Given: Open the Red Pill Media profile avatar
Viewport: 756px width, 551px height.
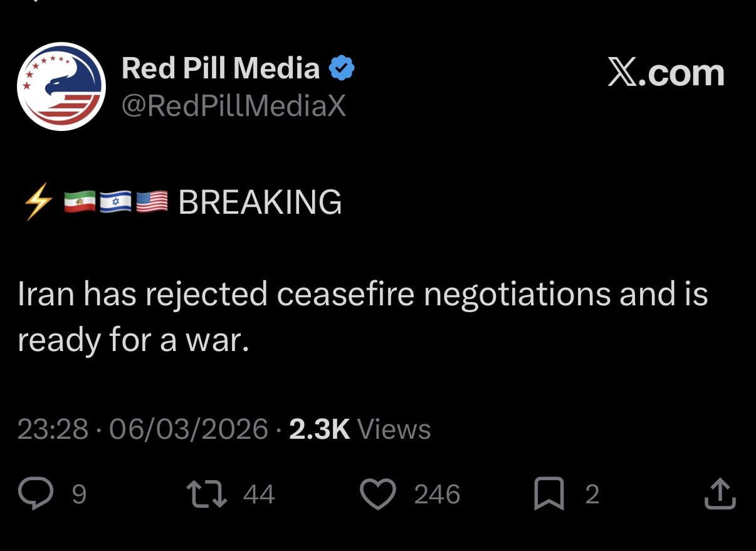Looking at the screenshot, I should pyautogui.click(x=61, y=87).
